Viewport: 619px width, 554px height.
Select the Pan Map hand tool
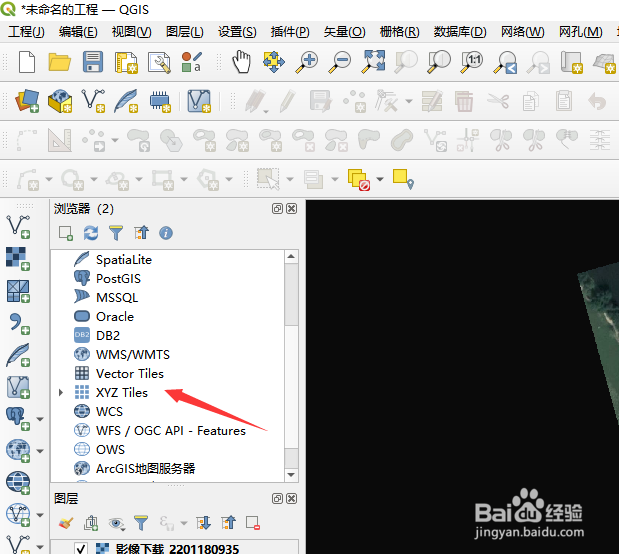pos(241,62)
